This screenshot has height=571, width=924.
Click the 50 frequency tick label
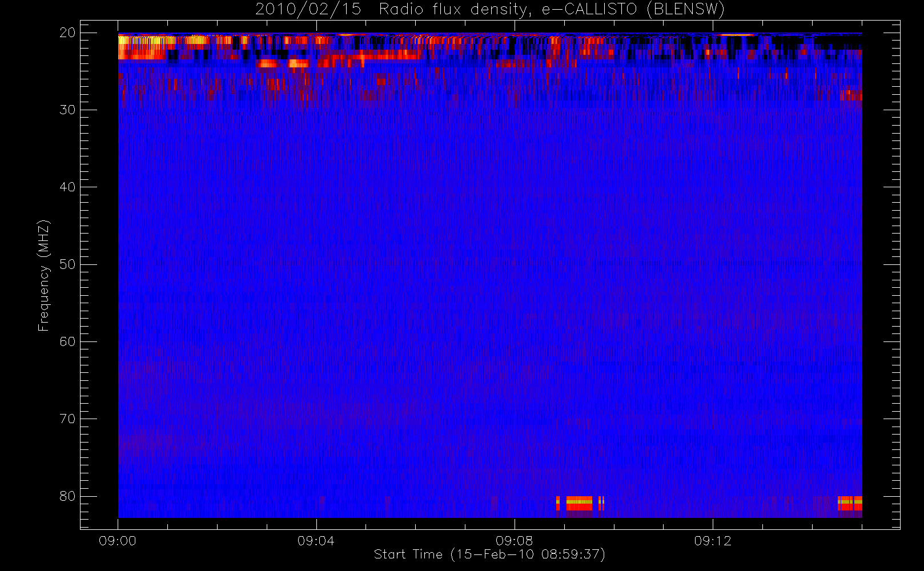point(67,264)
